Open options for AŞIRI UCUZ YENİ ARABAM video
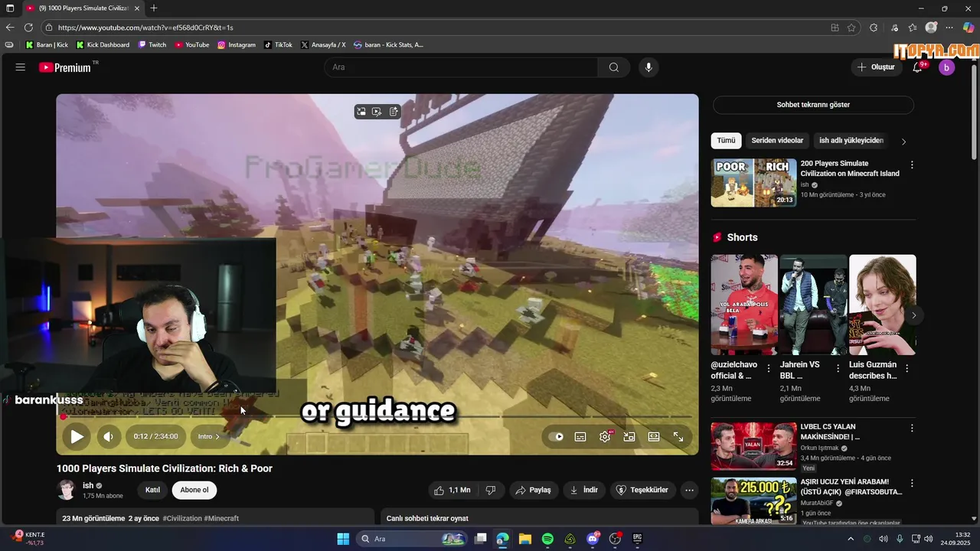 (x=911, y=484)
